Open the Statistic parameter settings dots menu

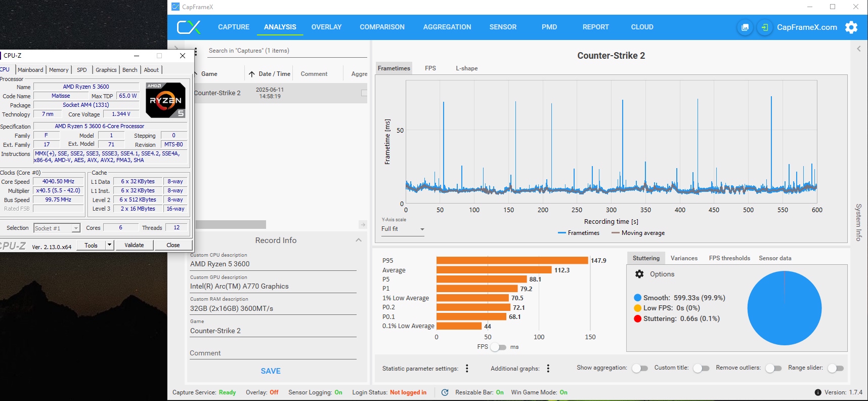coord(467,369)
